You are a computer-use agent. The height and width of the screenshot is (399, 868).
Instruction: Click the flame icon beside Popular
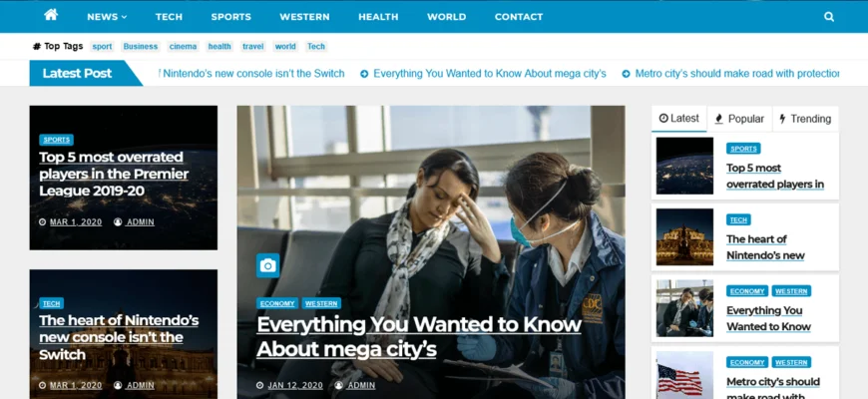click(x=719, y=119)
